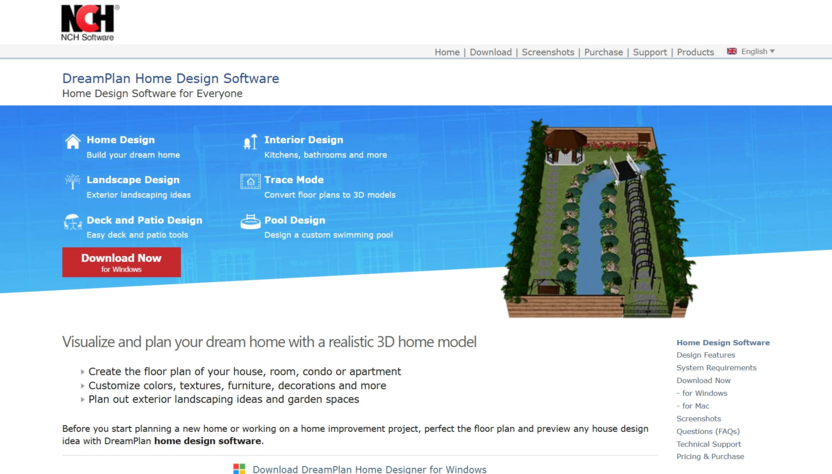Click the Deck and Patio umbrella icon
832x474 pixels.
click(x=73, y=221)
